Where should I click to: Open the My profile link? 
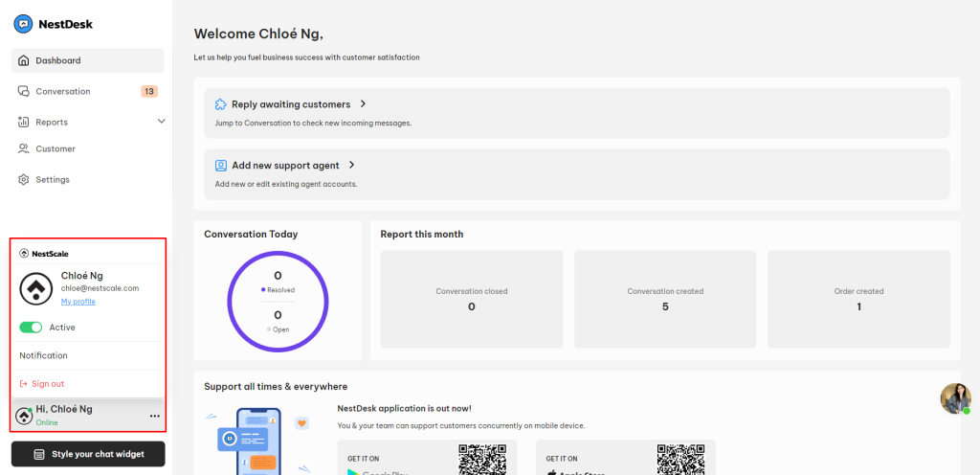(x=78, y=302)
